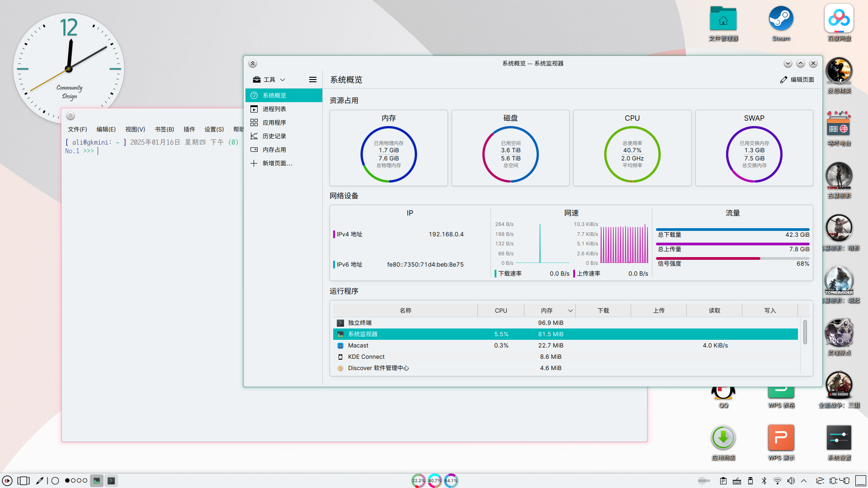
Task: Open the hamburger menu in system monitor
Action: click(x=313, y=80)
